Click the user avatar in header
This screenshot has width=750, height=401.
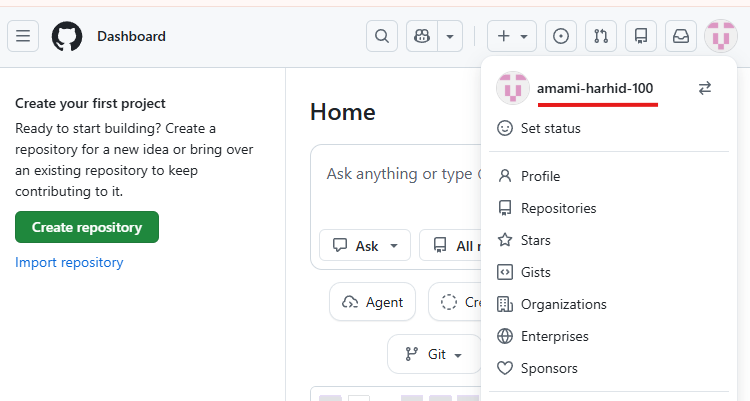click(721, 36)
